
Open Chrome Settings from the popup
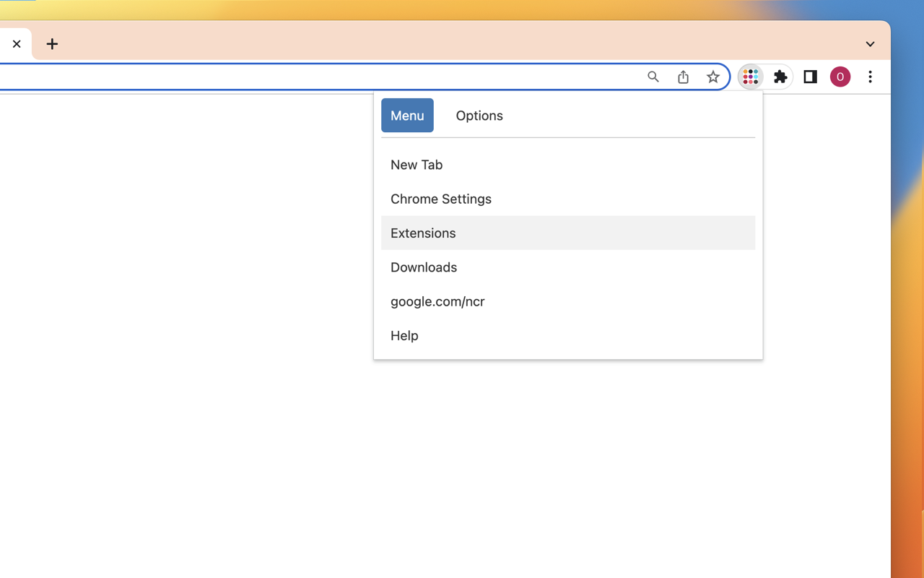point(440,199)
